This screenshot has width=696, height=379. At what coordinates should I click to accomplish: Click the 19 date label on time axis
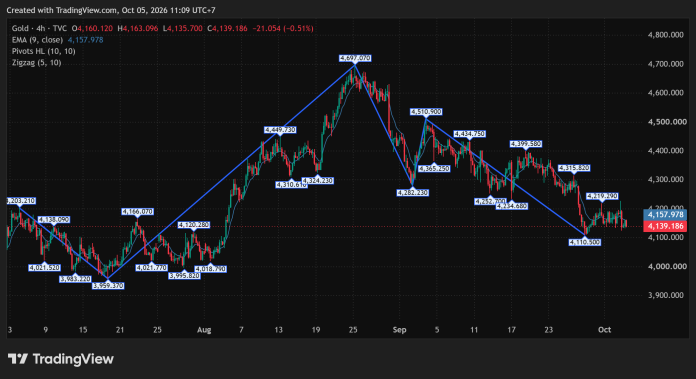(316, 330)
